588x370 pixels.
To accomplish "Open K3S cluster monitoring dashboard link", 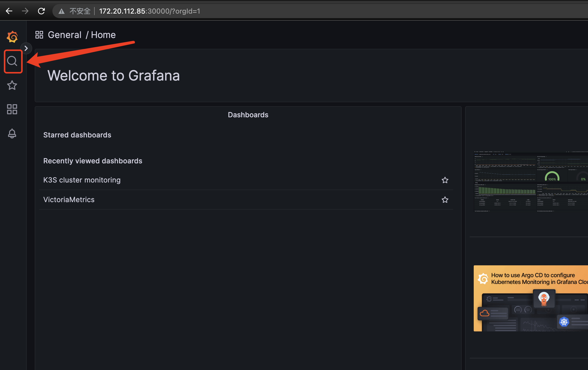I will pos(82,180).
